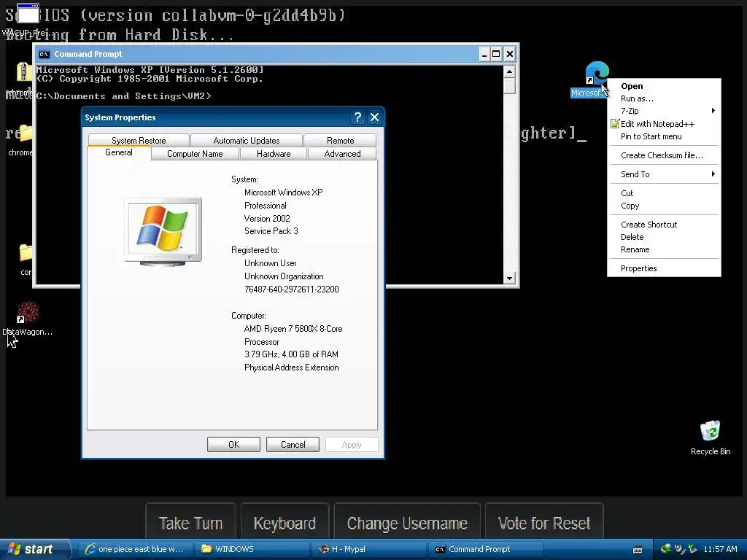This screenshot has height=560, width=747.
Task: Minimize the Command Prompt window
Action: pyautogui.click(x=484, y=54)
